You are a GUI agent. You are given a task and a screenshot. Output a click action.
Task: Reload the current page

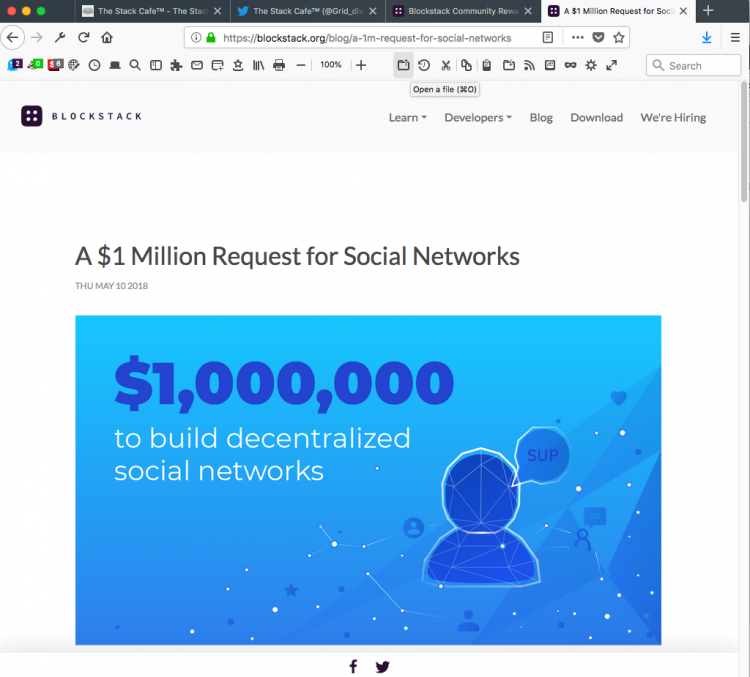pyautogui.click(x=84, y=37)
